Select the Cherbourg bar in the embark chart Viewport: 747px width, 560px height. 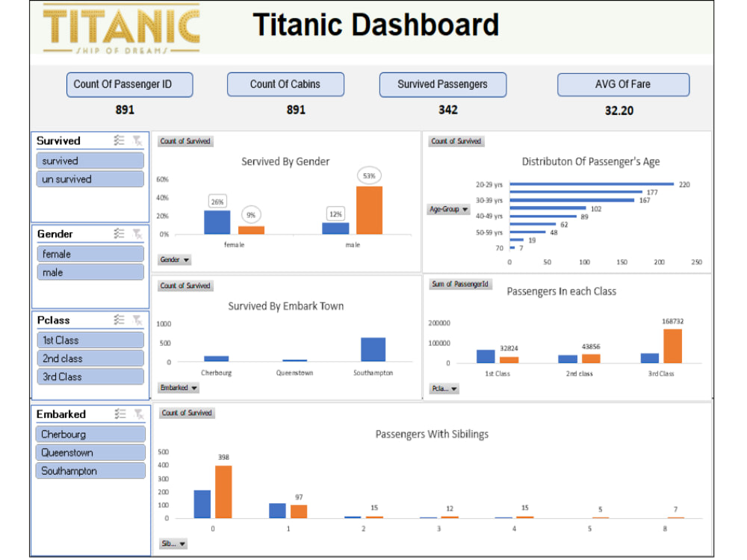217,358
